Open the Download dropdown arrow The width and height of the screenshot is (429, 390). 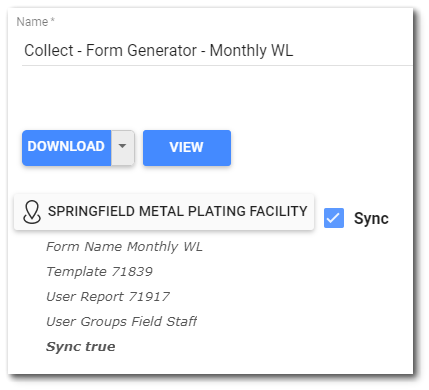point(123,148)
